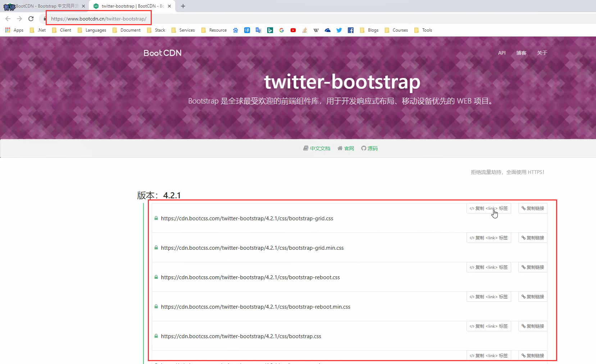The image size is (596, 364).
Task: Copy link tag for bootstrap-grid.css
Action: [489, 208]
